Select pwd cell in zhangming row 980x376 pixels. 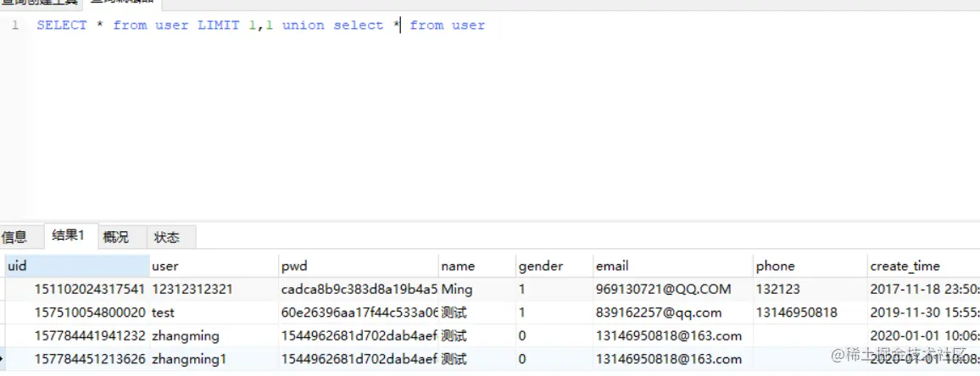(359, 336)
